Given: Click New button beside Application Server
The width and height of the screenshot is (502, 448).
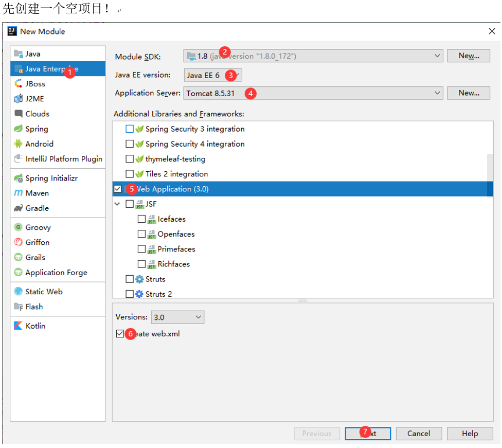Looking at the screenshot, I should (469, 93).
